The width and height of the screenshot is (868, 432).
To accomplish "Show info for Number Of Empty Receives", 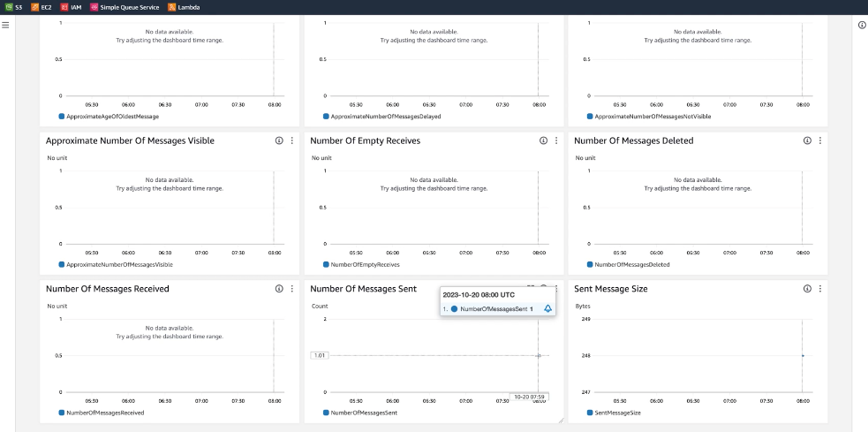I will (x=543, y=140).
